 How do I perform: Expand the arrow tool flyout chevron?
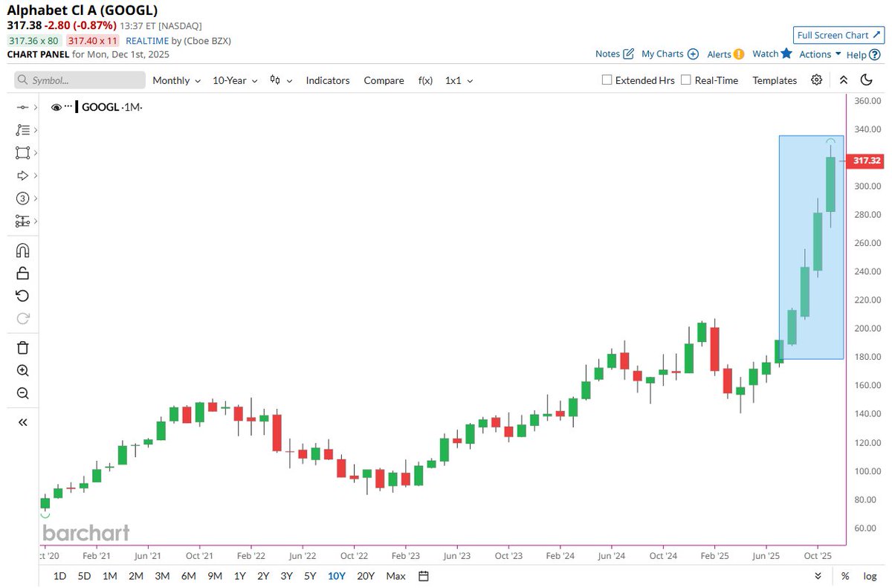(x=35, y=176)
